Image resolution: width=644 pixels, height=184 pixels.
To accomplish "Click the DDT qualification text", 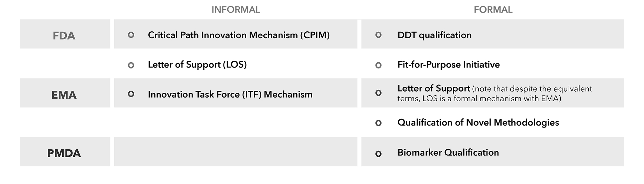I will pyautogui.click(x=434, y=35).
